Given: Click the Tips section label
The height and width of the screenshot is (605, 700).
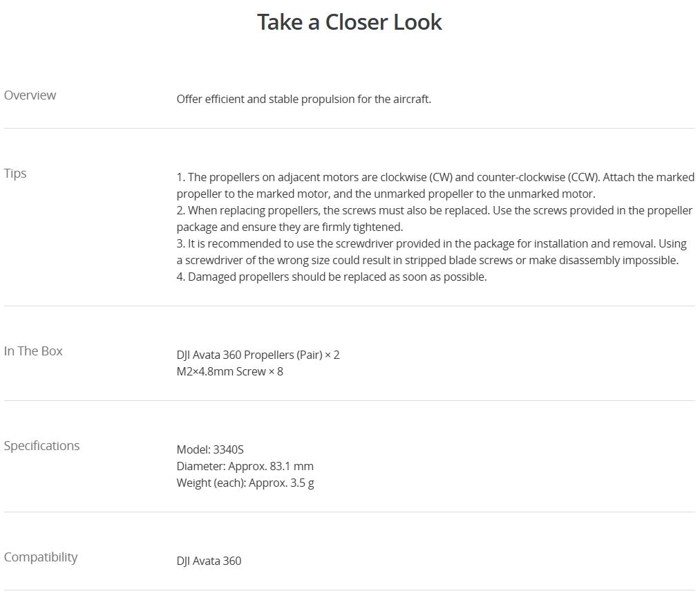Looking at the screenshot, I should coord(15,174).
